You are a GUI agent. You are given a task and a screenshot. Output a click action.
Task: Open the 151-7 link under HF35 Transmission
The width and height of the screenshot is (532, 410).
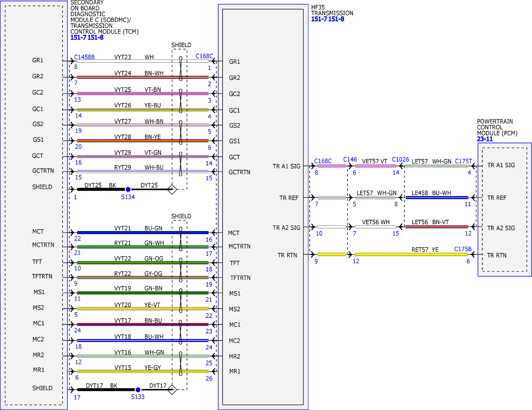coord(319,19)
